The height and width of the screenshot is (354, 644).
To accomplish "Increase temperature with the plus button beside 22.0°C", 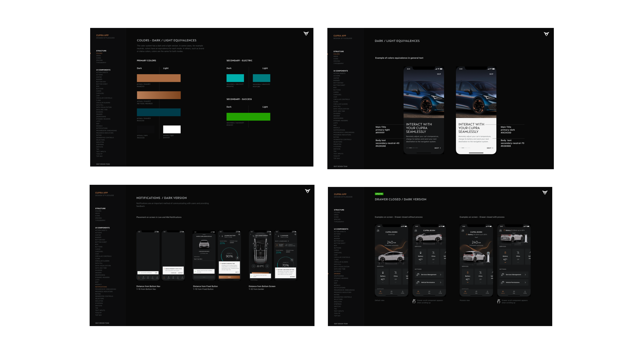I will pos(267,266).
